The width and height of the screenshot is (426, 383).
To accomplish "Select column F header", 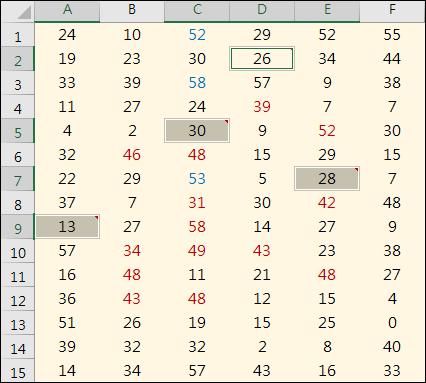I will point(392,11).
